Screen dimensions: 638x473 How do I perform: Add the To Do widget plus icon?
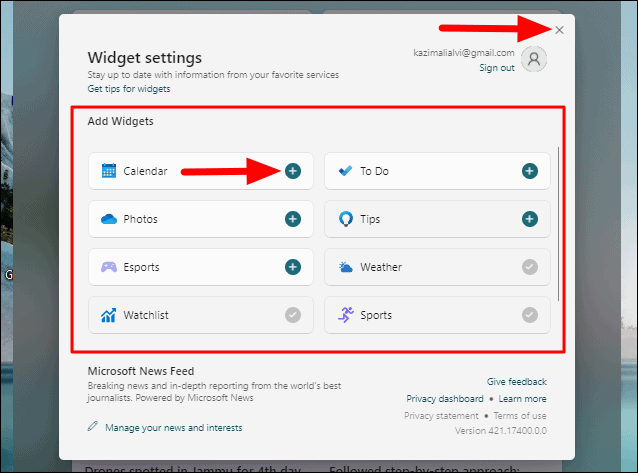coord(530,171)
